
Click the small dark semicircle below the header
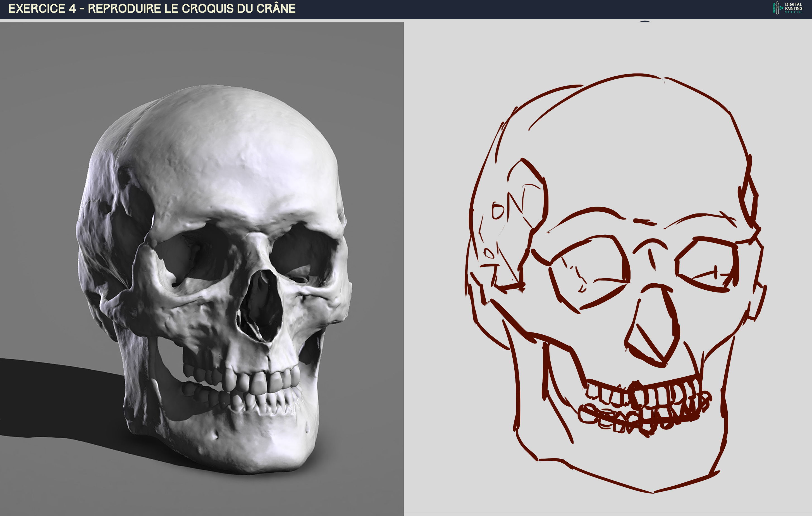644,22
